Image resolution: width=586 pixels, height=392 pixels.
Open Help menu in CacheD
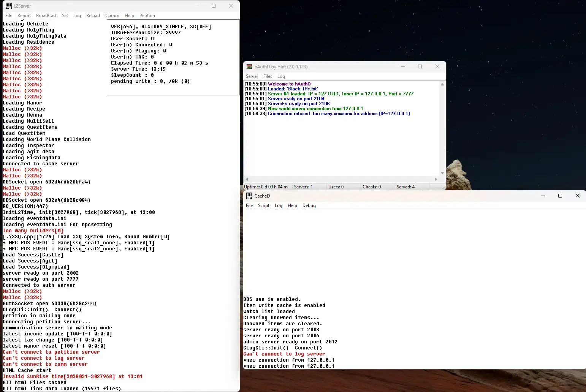click(292, 205)
